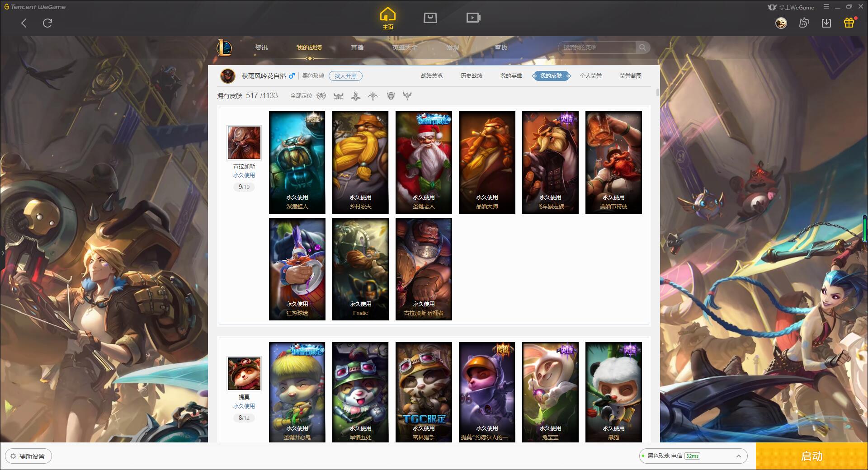Open the download manager icon
The height and width of the screenshot is (470, 868).
click(826, 23)
